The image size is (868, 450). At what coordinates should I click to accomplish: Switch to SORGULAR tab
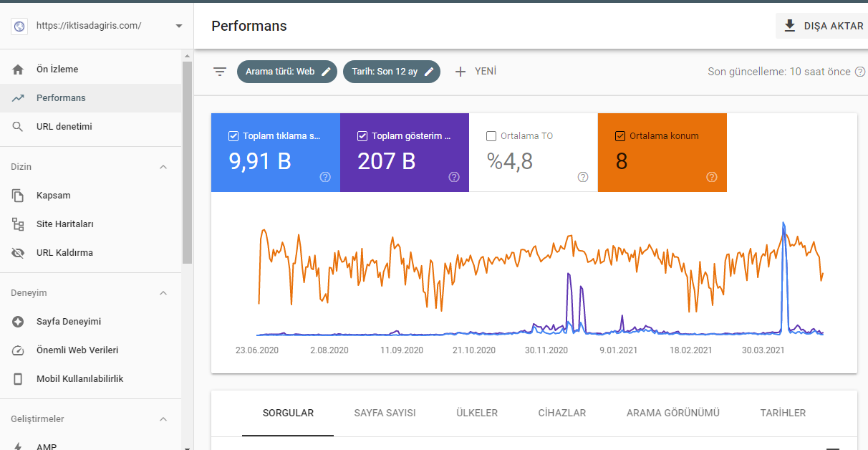pyautogui.click(x=288, y=413)
